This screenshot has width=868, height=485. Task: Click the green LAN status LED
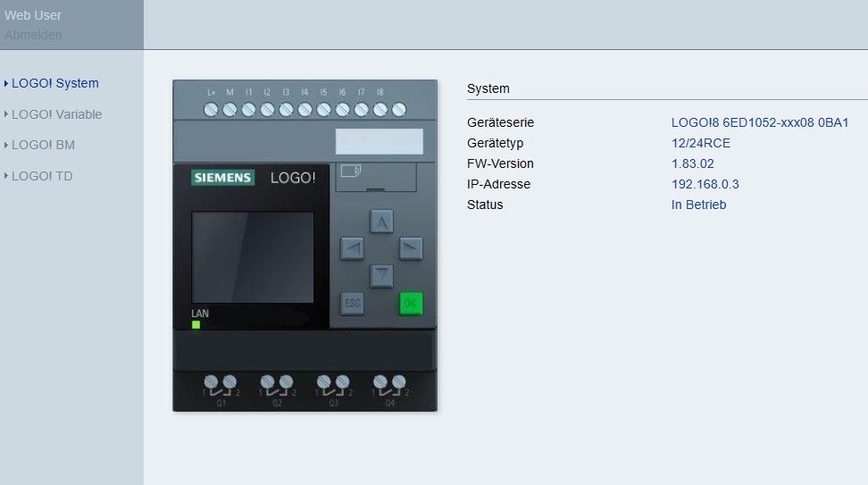[x=196, y=324]
